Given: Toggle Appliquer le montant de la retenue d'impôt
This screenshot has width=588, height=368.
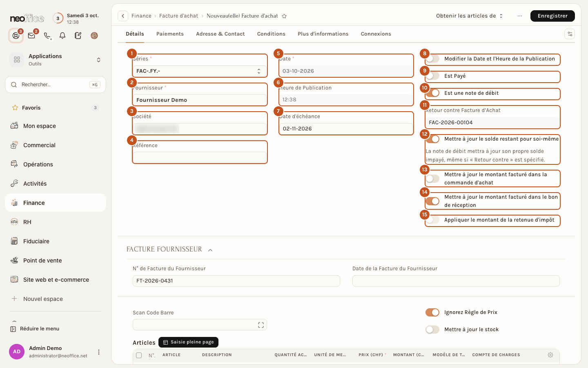Looking at the screenshot, I should point(432,220).
